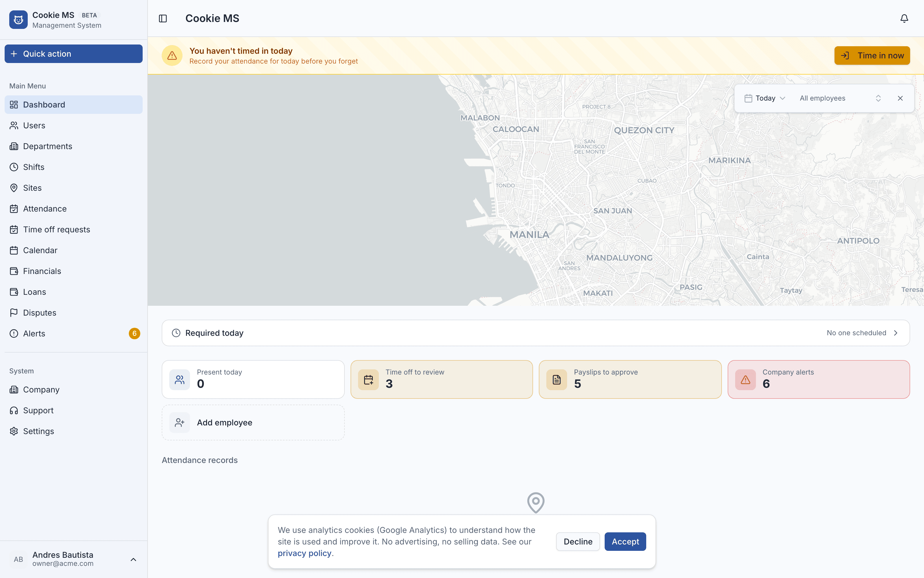This screenshot has height=578, width=924.
Task: Click the Disputes flag icon
Action: 14,313
